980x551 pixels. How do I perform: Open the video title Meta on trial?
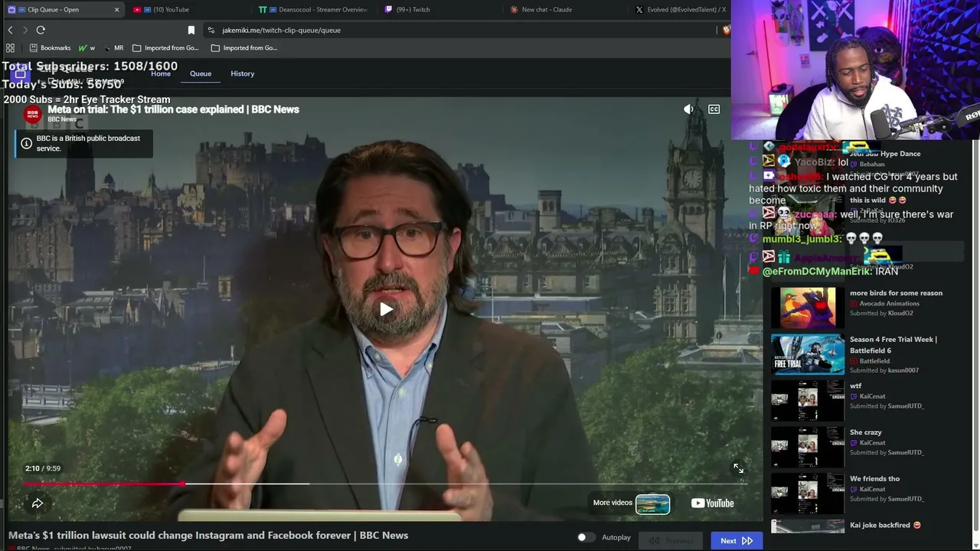(x=173, y=109)
